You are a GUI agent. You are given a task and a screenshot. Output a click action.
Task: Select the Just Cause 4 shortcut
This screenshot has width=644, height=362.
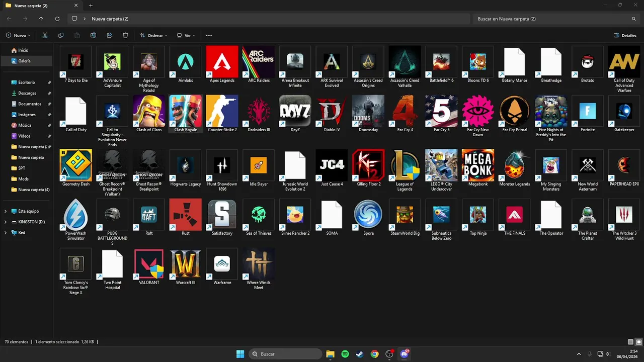pyautogui.click(x=332, y=168)
